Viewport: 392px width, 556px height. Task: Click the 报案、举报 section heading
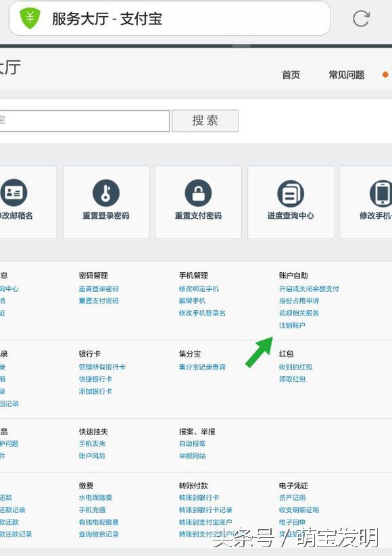(197, 432)
